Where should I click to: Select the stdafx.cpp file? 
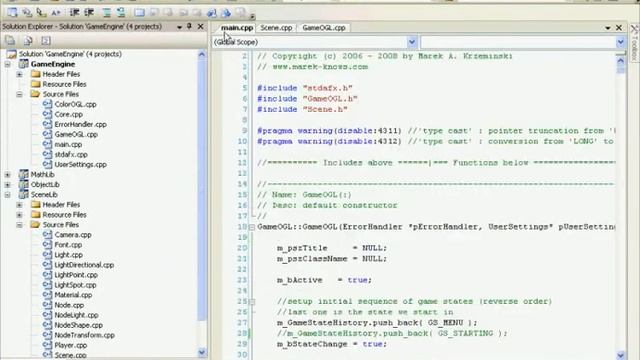coord(71,155)
